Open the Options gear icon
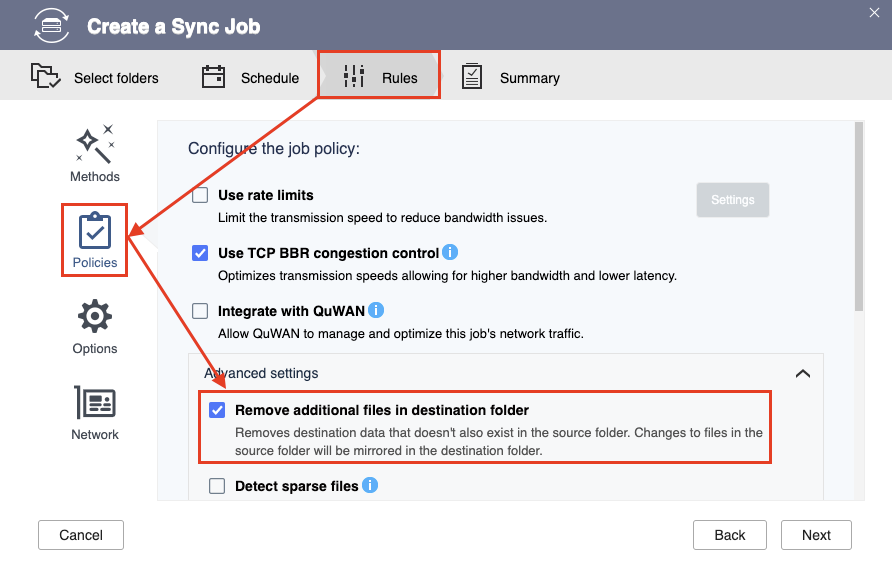Screen dimensions: 892x565 pyautogui.click(x=94, y=316)
